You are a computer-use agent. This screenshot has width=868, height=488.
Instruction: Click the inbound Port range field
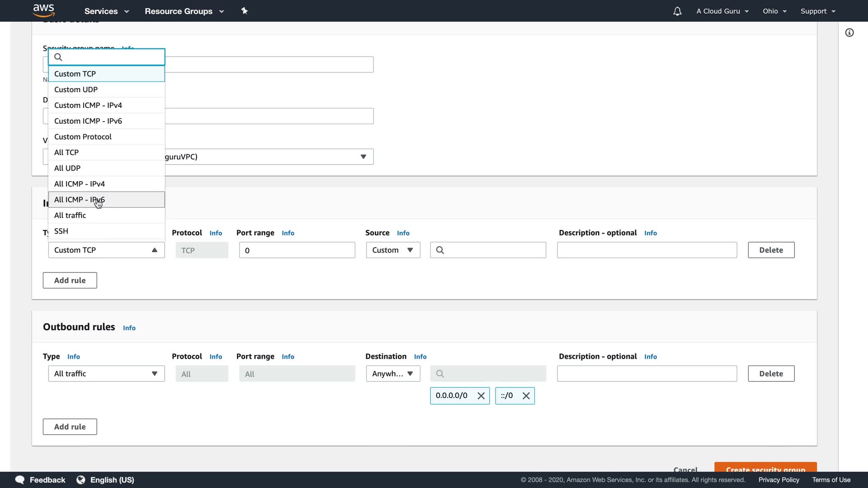click(x=297, y=250)
